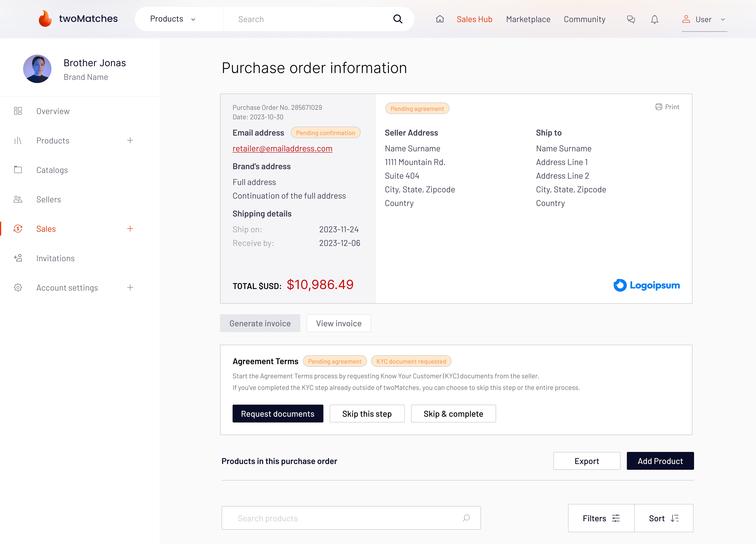Open the Community menu item
This screenshot has height=544, width=756.
[x=584, y=19]
